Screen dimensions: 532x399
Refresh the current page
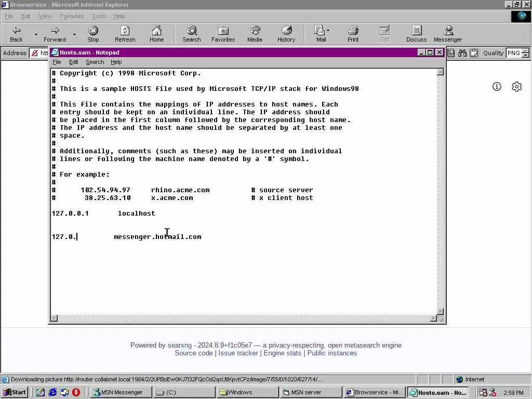[x=125, y=34]
